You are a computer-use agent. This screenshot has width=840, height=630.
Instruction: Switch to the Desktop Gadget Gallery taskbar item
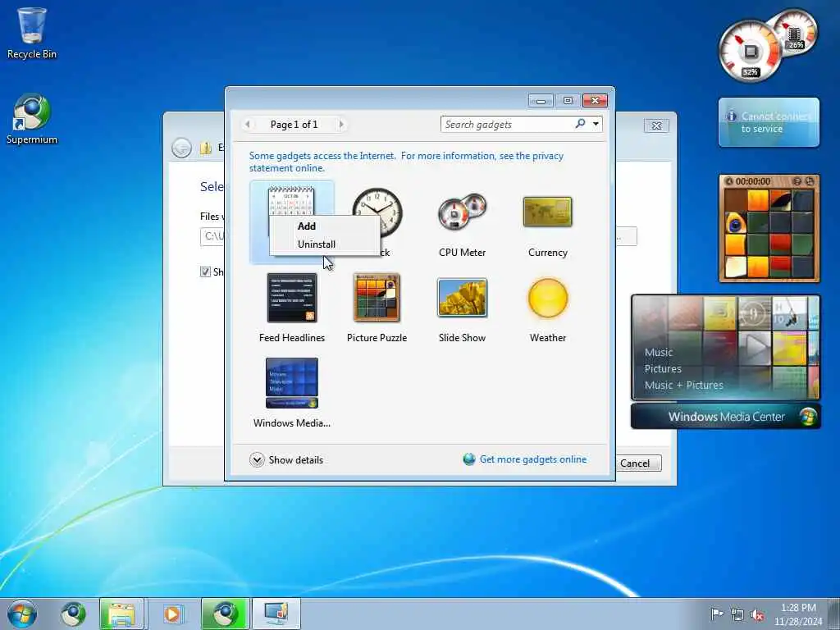276,614
